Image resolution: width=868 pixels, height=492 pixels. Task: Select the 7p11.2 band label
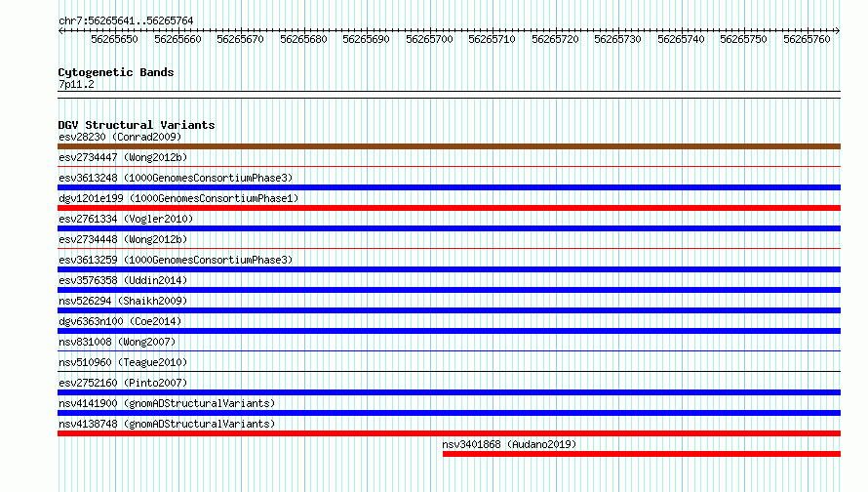click(x=76, y=84)
